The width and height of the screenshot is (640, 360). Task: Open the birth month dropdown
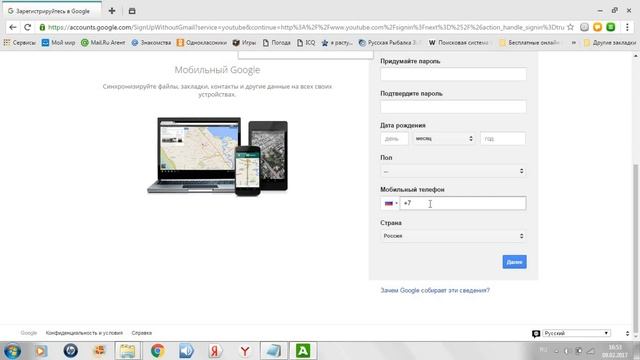click(x=444, y=139)
